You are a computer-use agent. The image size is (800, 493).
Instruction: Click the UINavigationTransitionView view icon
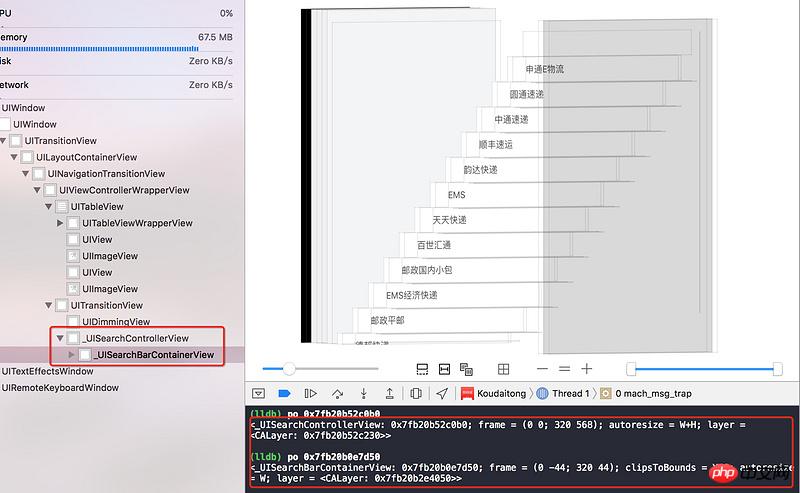point(39,174)
